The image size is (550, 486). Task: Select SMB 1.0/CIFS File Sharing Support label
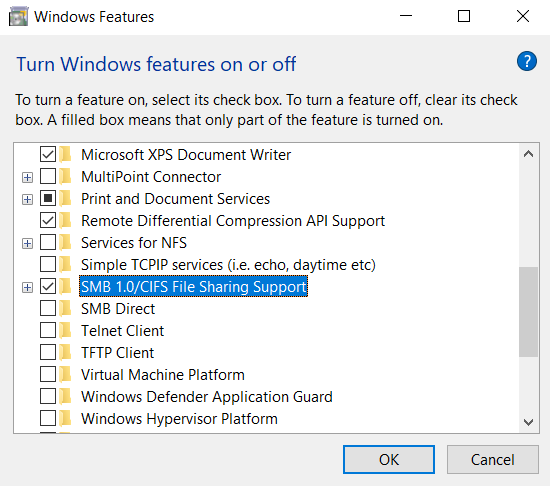[x=194, y=287]
